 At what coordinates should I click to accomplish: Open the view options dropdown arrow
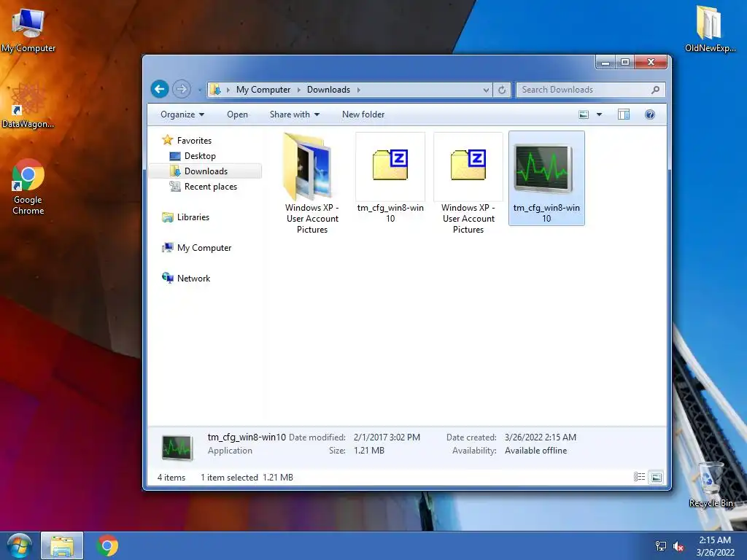pos(600,114)
